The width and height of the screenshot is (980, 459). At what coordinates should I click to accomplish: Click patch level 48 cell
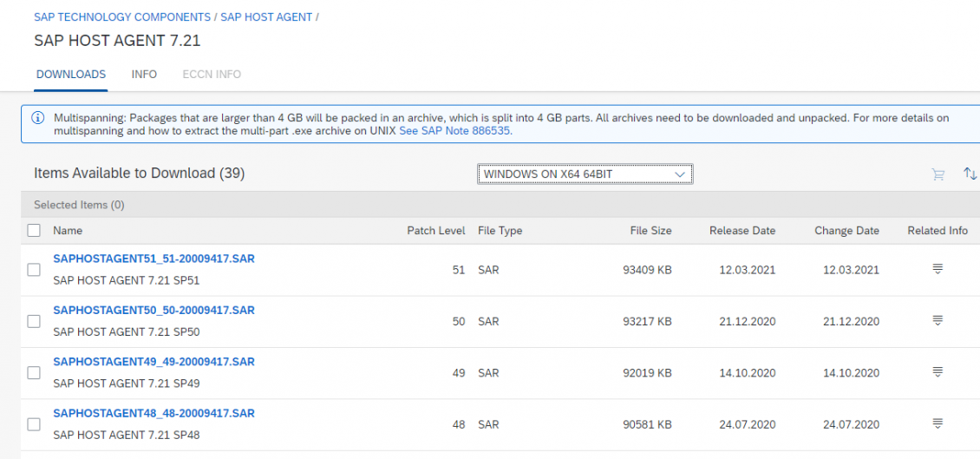point(459,424)
